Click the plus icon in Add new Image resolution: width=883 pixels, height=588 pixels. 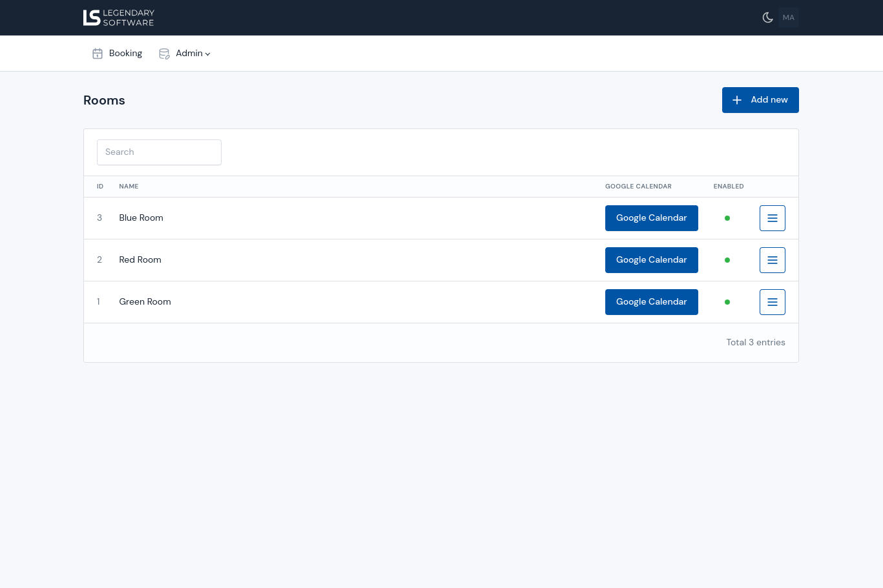[737, 100]
